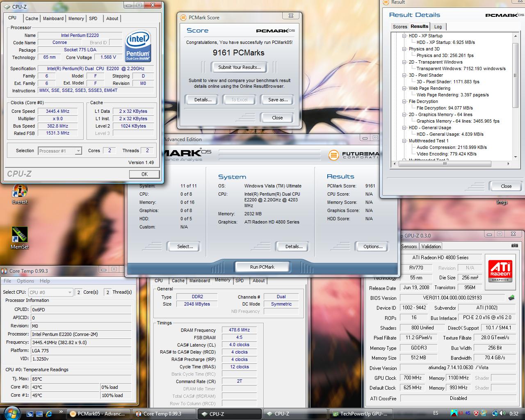525x420 pixels.
Task: Click Save as button in PCMark Score
Action: tap(278, 100)
